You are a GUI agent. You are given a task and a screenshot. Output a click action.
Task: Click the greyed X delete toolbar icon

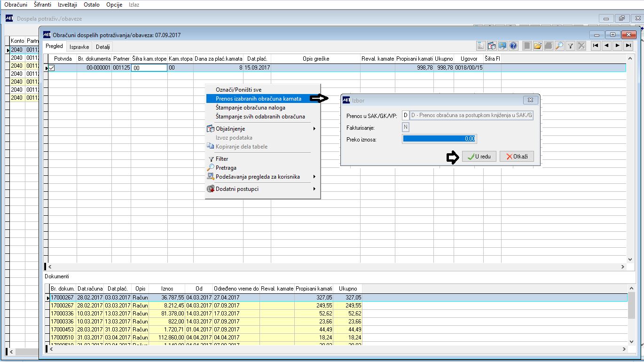(581, 46)
